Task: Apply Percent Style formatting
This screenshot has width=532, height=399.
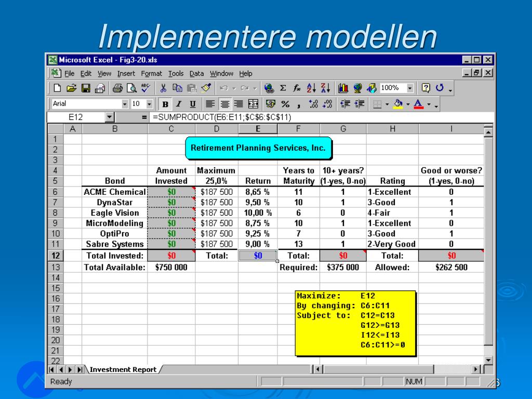Action: [x=285, y=104]
